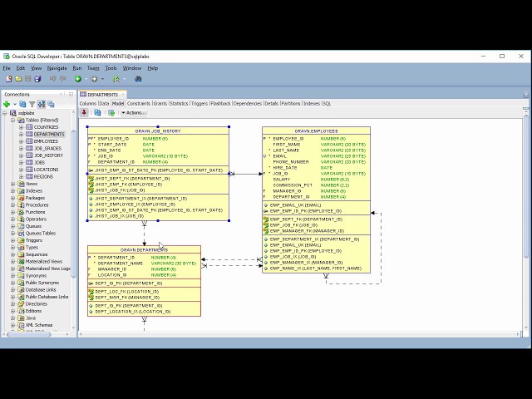The height and width of the screenshot is (399, 532).
Task: Switch to the Details tab
Action: click(272, 103)
